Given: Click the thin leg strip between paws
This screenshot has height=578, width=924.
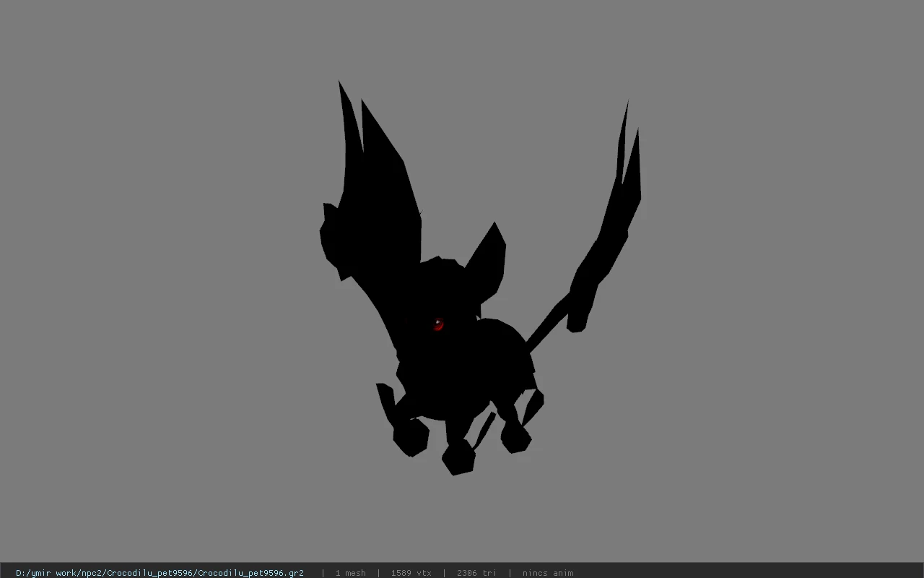Looking at the screenshot, I should pyautogui.click(x=482, y=431).
